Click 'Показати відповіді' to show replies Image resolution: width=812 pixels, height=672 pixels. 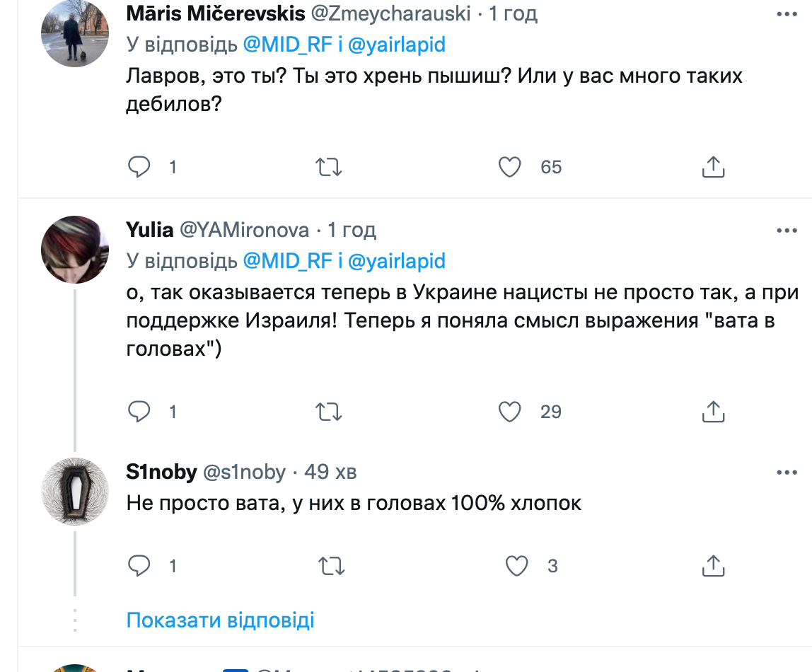pos(220,620)
